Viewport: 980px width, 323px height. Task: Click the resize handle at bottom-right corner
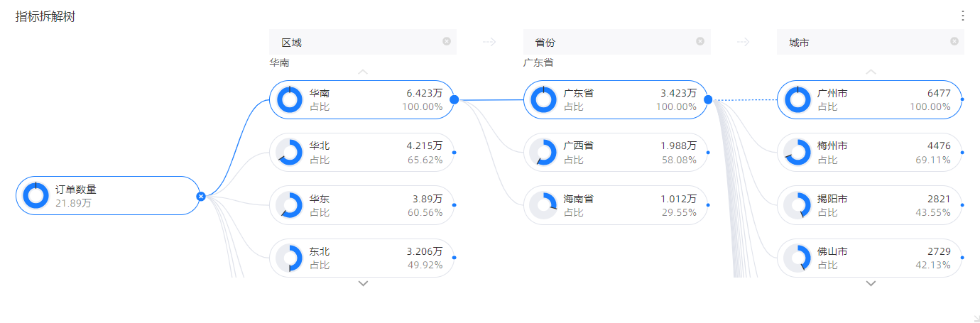(974, 317)
